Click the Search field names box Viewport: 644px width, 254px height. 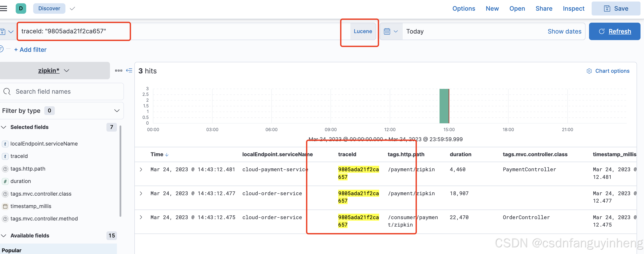tap(62, 92)
